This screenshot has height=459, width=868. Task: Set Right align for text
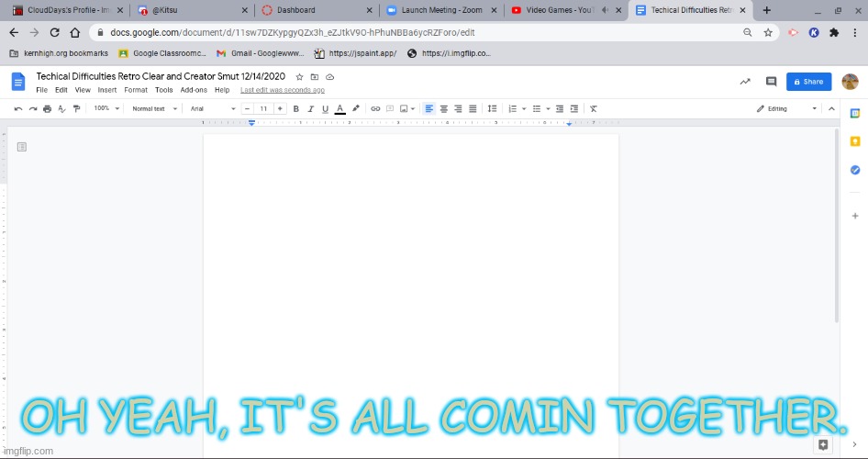coord(458,108)
